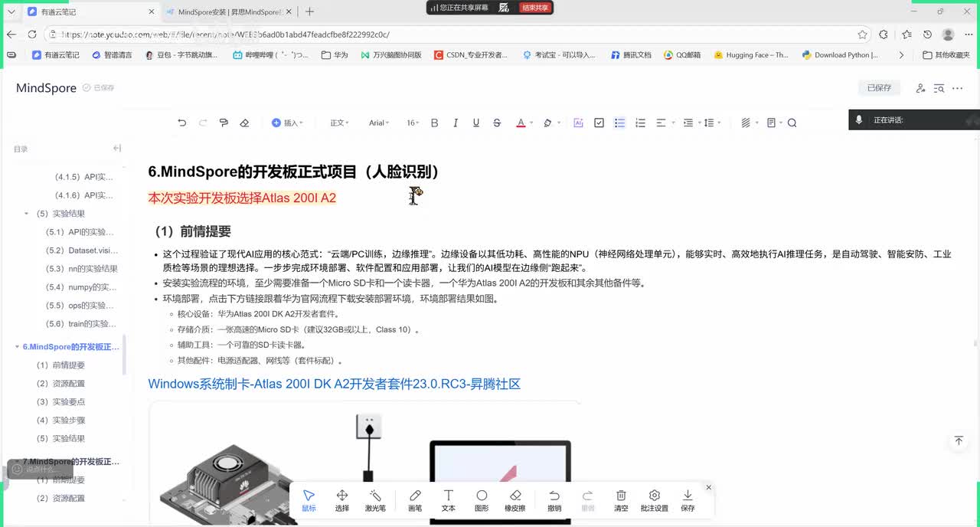Go to (4) 实验步骤 outline entry
Viewport: 980px width, 527px height.
[x=60, y=421]
